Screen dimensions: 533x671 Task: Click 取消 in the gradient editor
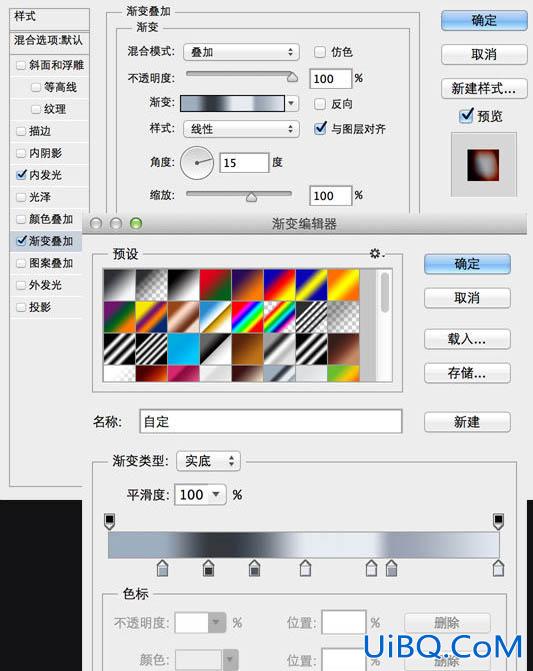(467, 297)
